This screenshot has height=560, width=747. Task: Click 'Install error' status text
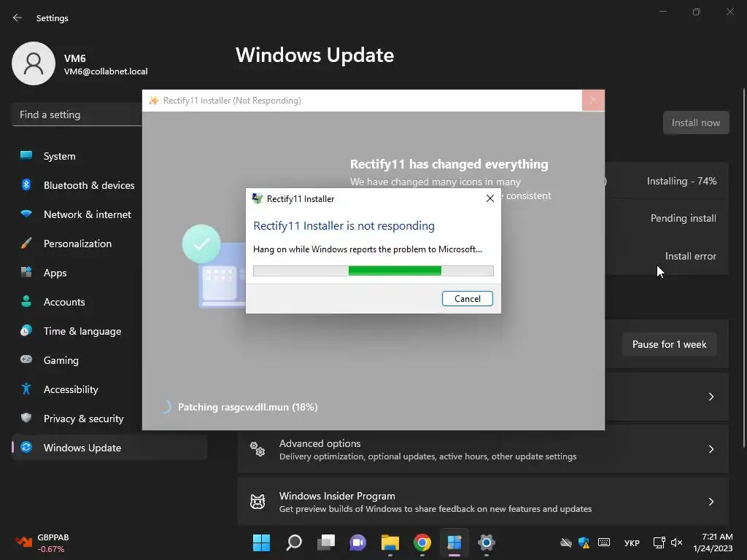coord(690,256)
